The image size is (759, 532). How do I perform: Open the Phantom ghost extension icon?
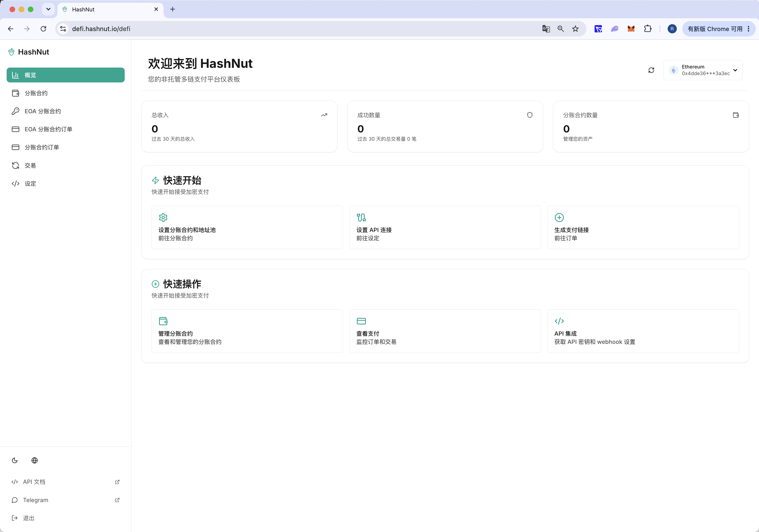pyautogui.click(x=614, y=29)
